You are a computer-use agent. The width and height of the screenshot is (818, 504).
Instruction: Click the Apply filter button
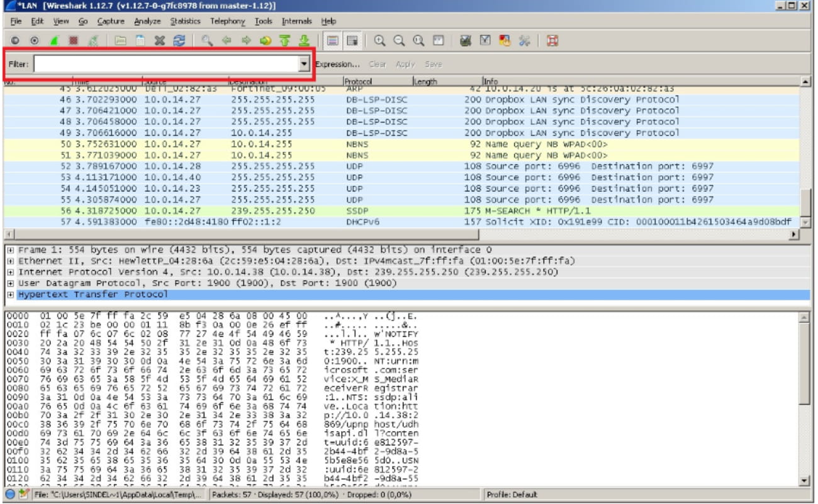click(405, 64)
